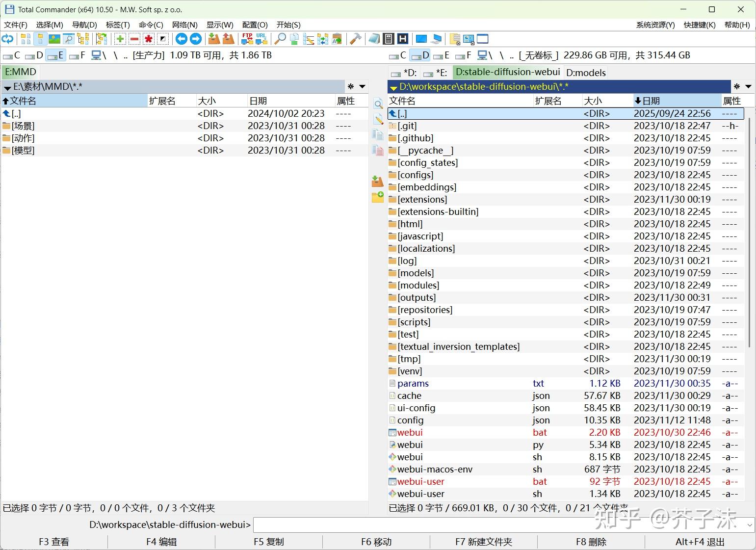
Task: Switch right panel to drive E
Action: (442, 55)
